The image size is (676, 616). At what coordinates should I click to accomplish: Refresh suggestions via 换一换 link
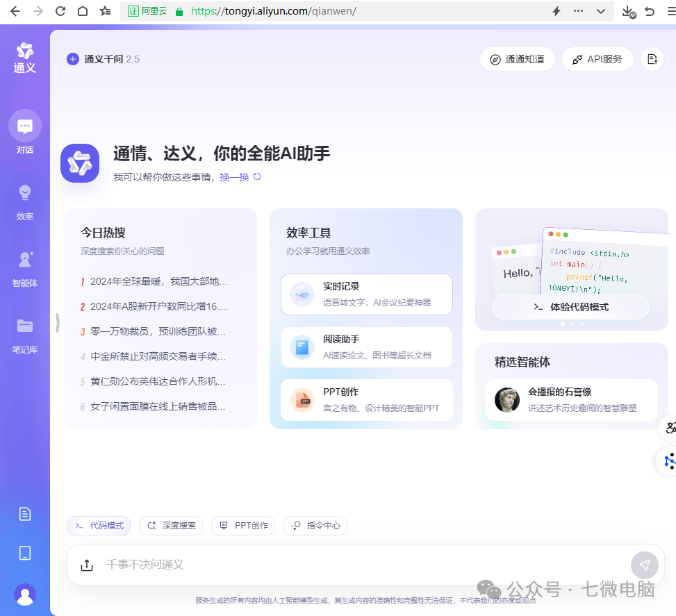pyautogui.click(x=235, y=177)
